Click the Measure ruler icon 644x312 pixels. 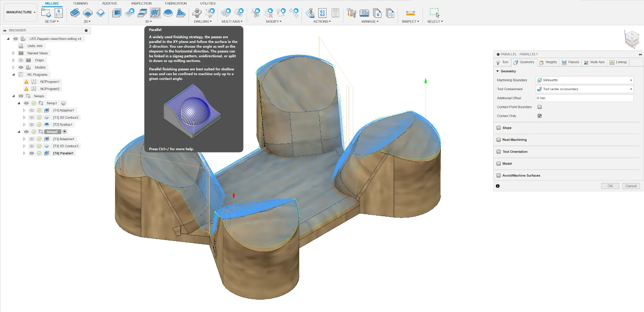410,13
